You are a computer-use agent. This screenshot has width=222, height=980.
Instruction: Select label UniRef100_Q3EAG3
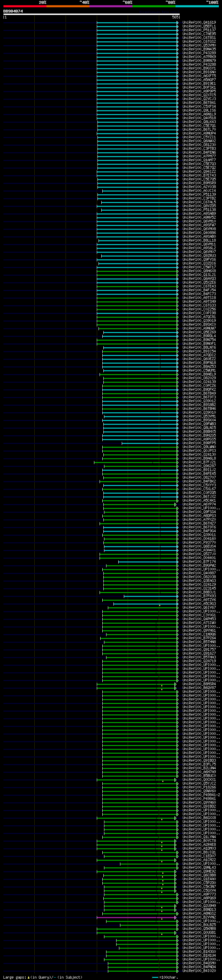(199, 581)
